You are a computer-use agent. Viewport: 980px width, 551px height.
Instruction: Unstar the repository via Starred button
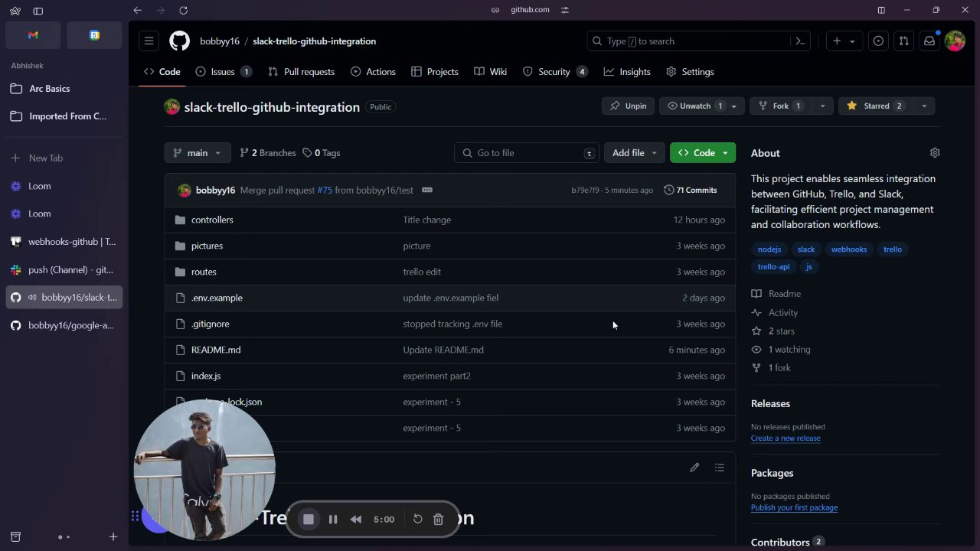tap(875, 106)
